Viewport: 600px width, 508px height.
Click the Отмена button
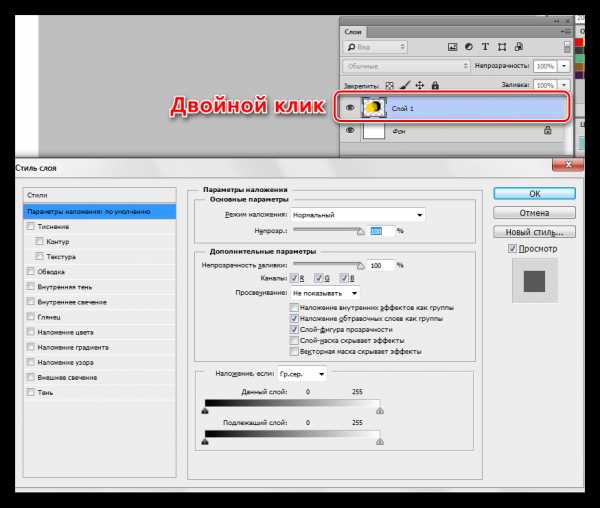point(534,213)
